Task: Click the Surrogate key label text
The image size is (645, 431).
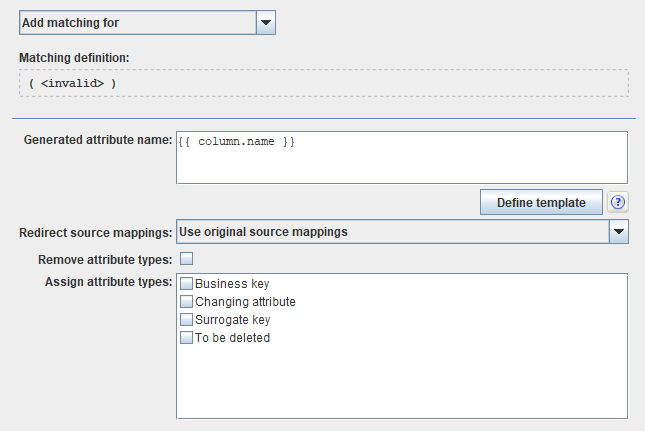Action: tap(233, 320)
